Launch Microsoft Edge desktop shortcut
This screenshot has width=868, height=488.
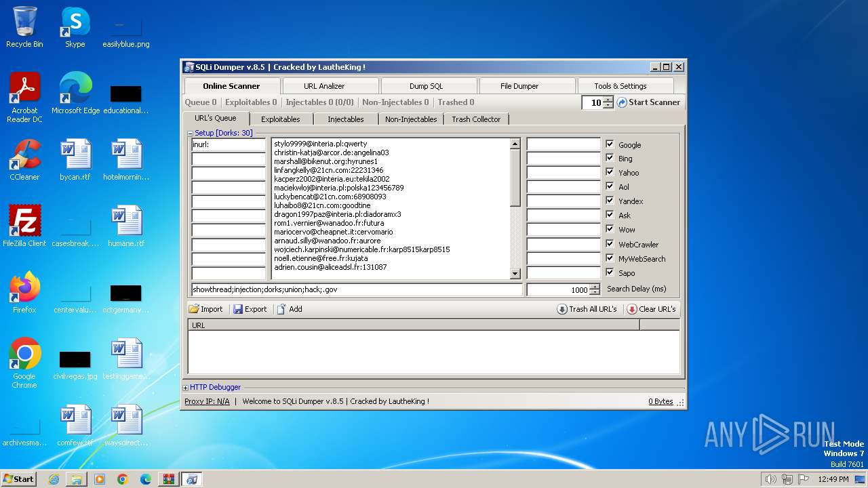75,94
